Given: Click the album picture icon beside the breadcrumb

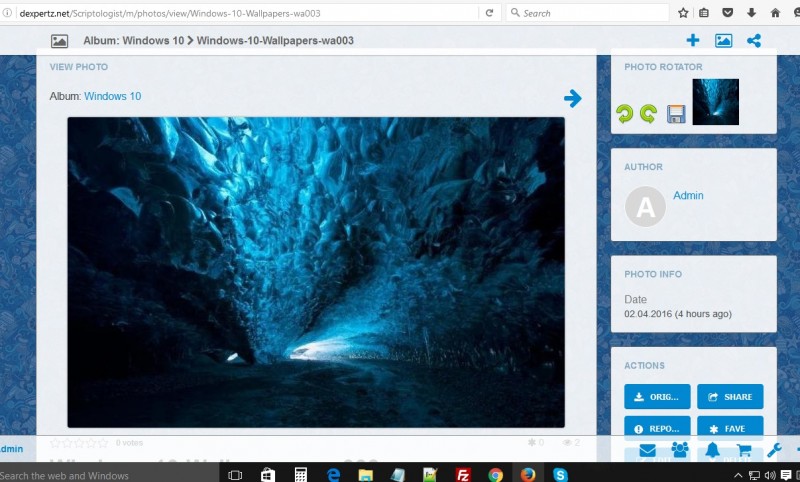Looking at the screenshot, I should point(59,41).
